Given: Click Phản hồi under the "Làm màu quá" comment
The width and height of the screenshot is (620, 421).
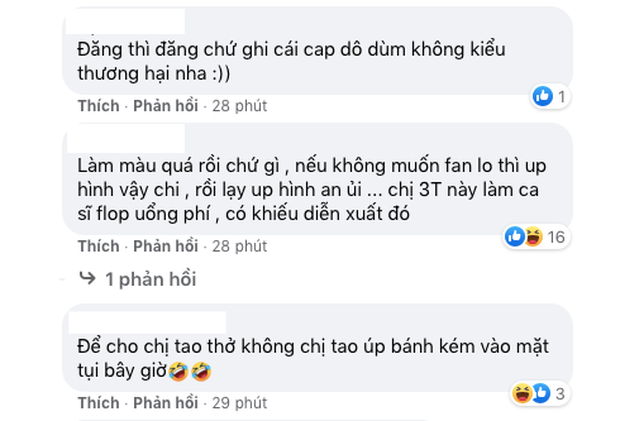Looking at the screenshot, I should [166, 246].
